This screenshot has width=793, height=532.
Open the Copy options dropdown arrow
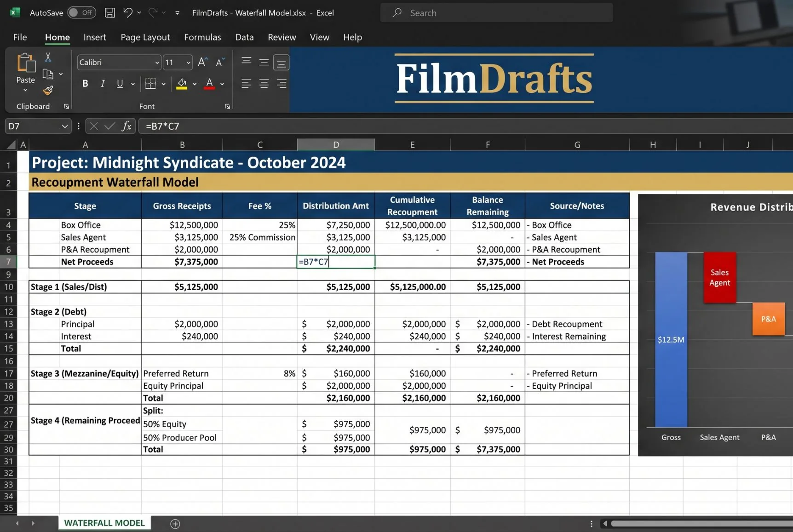pyautogui.click(x=61, y=74)
